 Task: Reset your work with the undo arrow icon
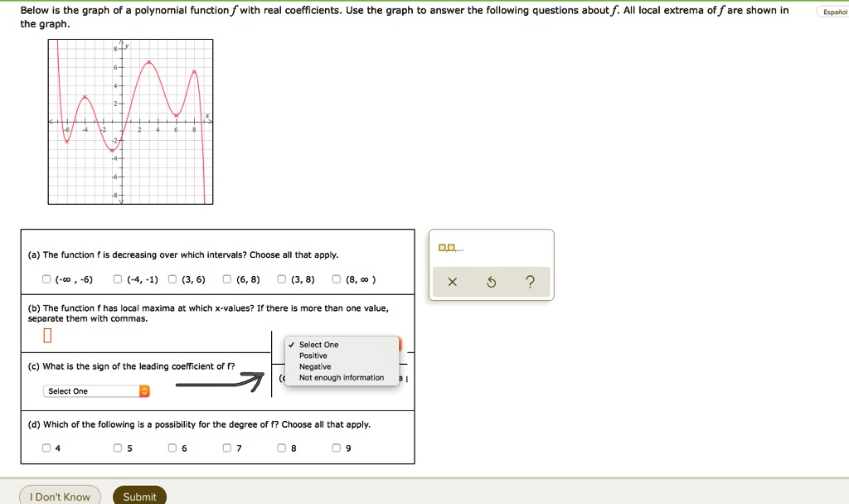pos(491,282)
